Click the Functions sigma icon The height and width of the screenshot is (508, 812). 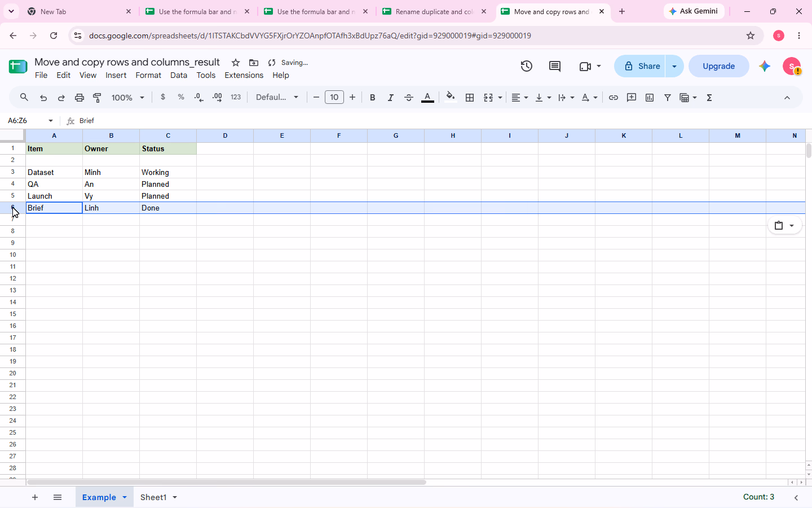[x=709, y=98]
